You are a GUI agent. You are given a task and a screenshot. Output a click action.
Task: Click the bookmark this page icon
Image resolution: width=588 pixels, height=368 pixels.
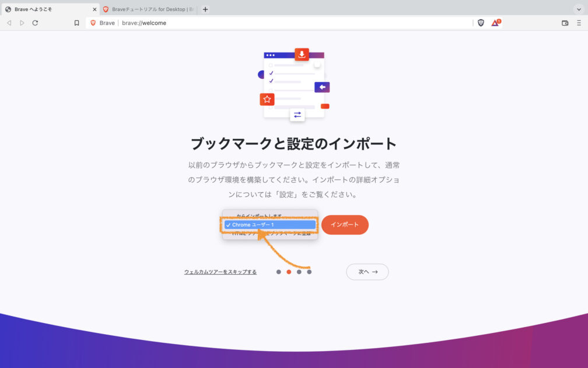pyautogui.click(x=76, y=23)
